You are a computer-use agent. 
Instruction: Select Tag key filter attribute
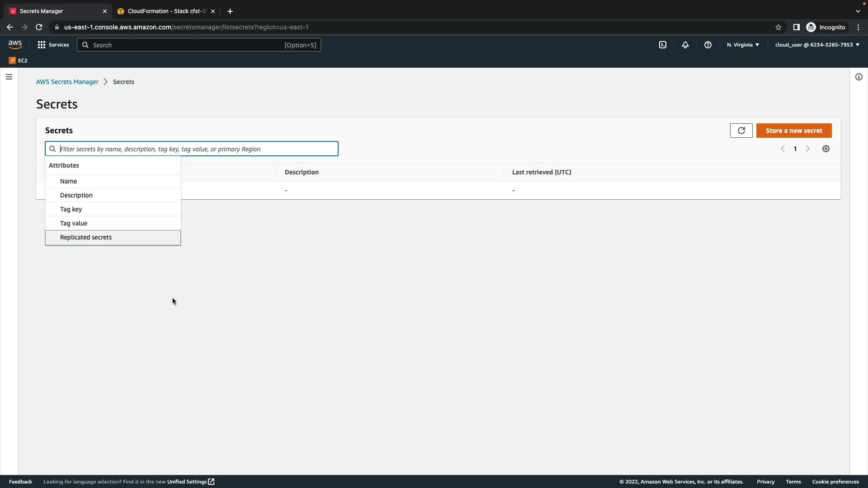[71, 209]
